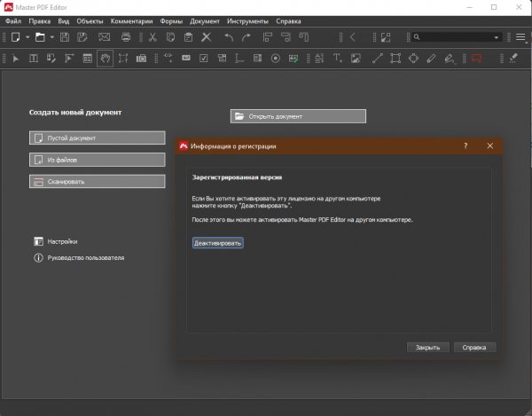This screenshot has width=532, height=416.
Task: Select the checkbox form field tool
Action: (204, 59)
